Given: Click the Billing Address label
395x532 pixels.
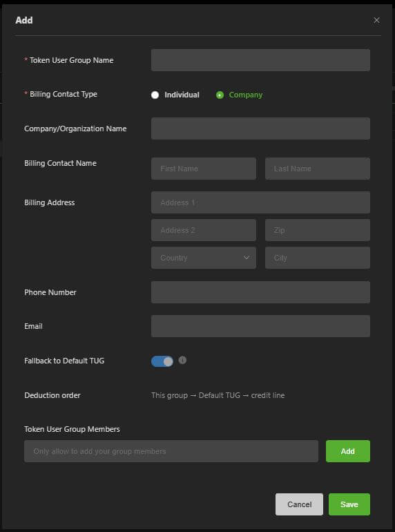Looking at the screenshot, I should pyautogui.click(x=50, y=202).
